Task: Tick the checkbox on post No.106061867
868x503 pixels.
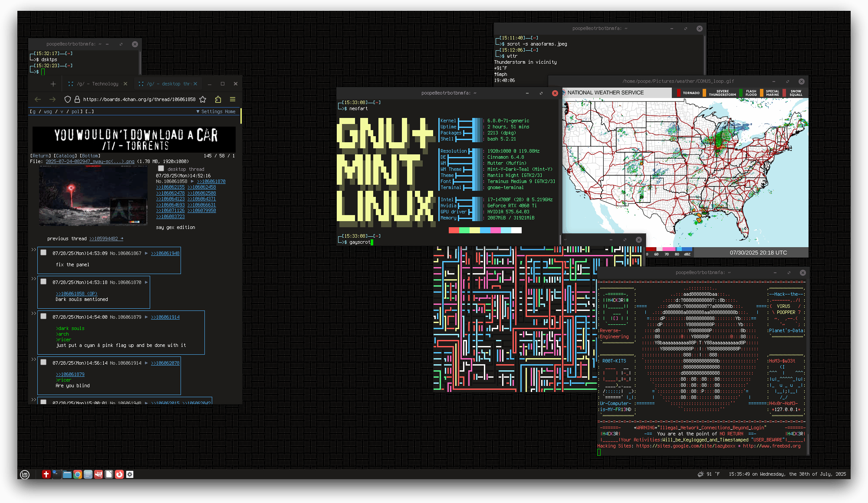Action: click(x=43, y=252)
